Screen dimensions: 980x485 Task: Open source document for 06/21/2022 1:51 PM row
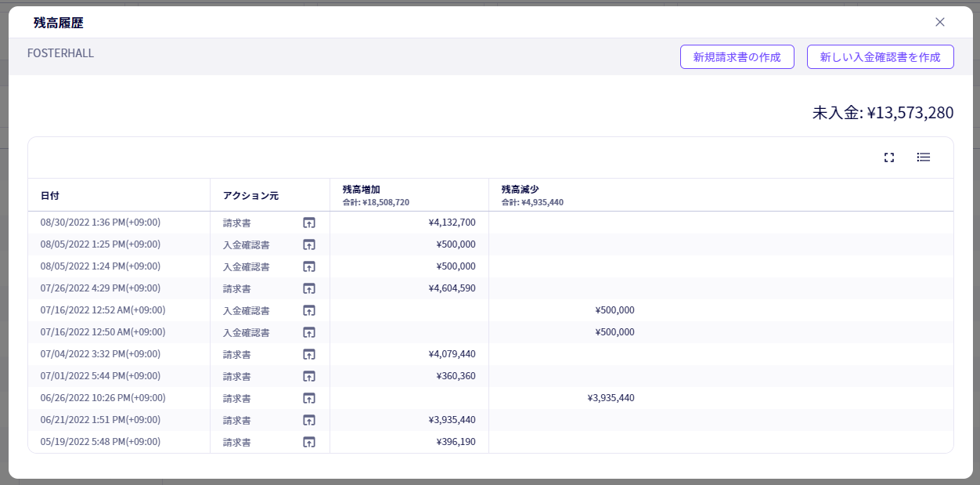(x=309, y=420)
